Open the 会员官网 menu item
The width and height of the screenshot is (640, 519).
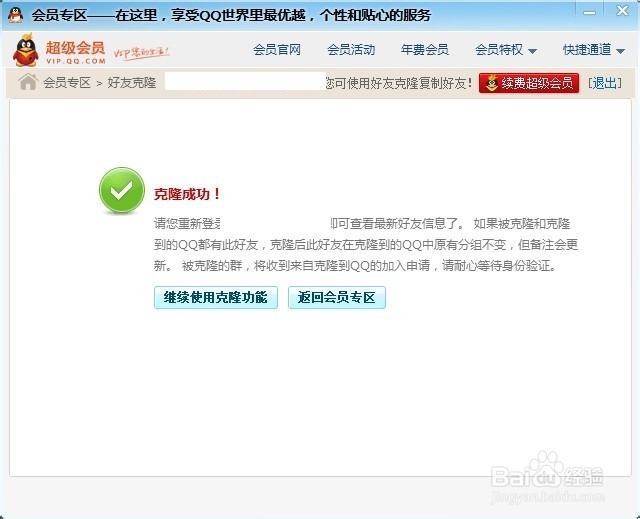click(x=277, y=50)
